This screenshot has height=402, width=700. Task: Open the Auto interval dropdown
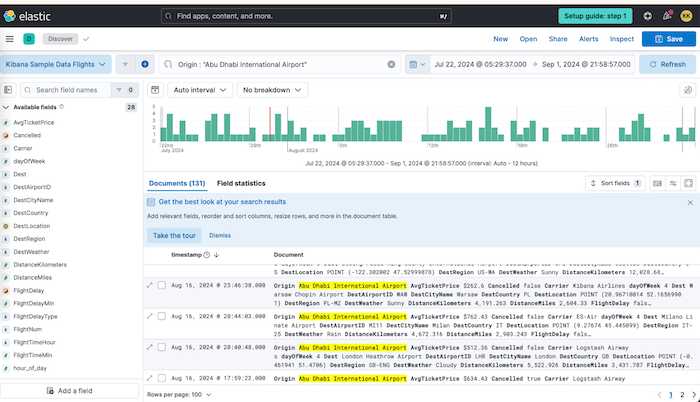[x=200, y=90]
